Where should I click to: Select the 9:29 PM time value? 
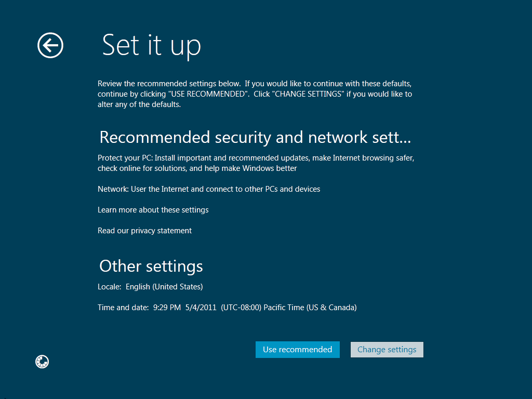pyautogui.click(x=167, y=308)
